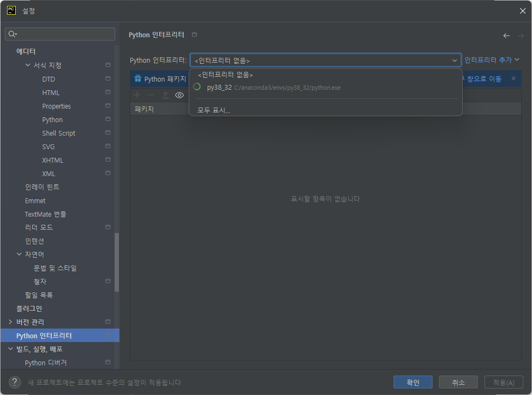Click the project icon beside Properties
The height and width of the screenshot is (395, 532).
point(108,105)
